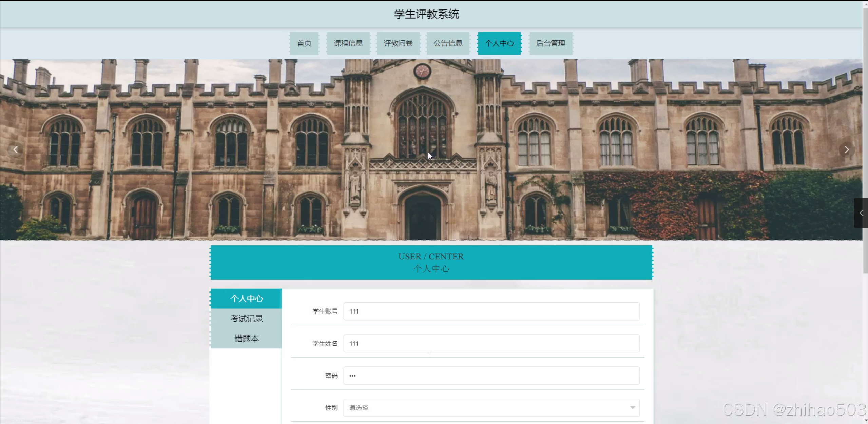The height and width of the screenshot is (424, 868).
Task: Click the 学生评教系统 header title
Action: [x=426, y=14]
